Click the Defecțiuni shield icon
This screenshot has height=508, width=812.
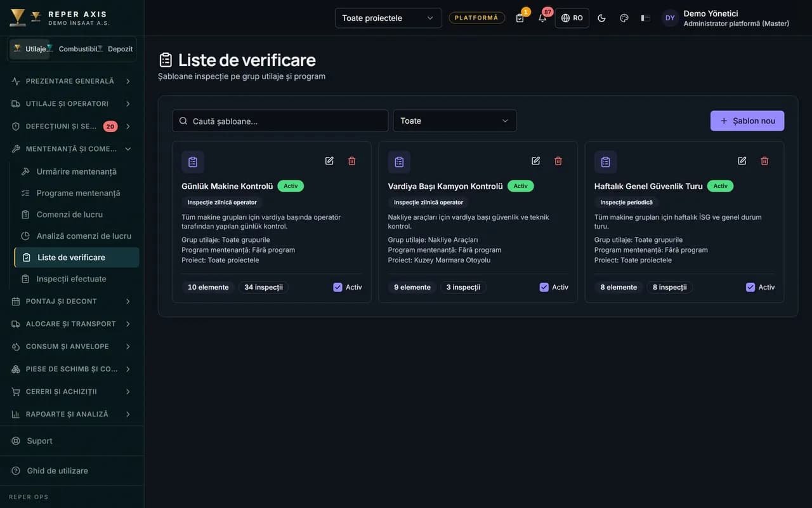coord(16,126)
